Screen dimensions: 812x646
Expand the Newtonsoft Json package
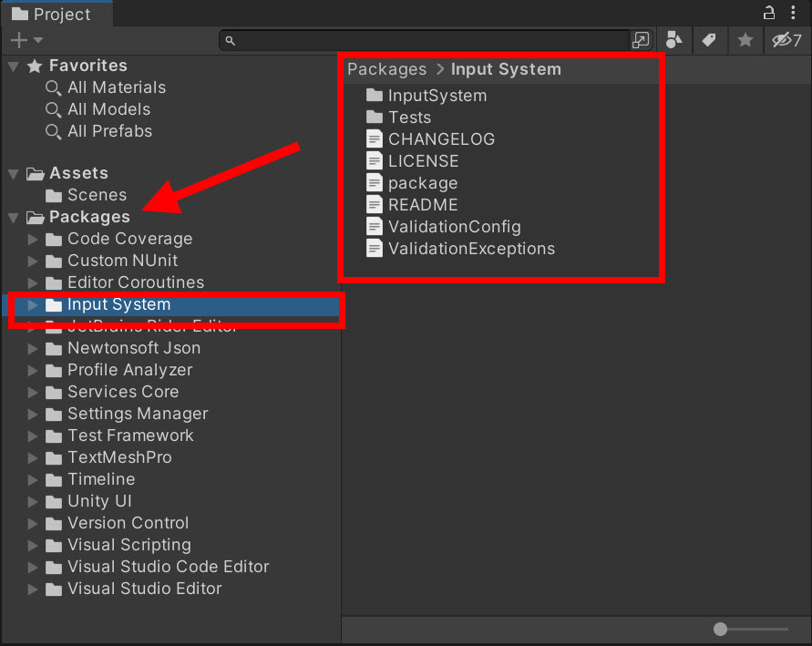[x=33, y=348]
